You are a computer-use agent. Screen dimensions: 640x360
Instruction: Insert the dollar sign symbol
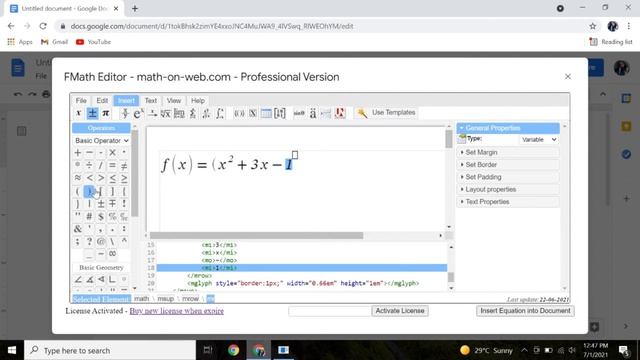(x=100, y=216)
